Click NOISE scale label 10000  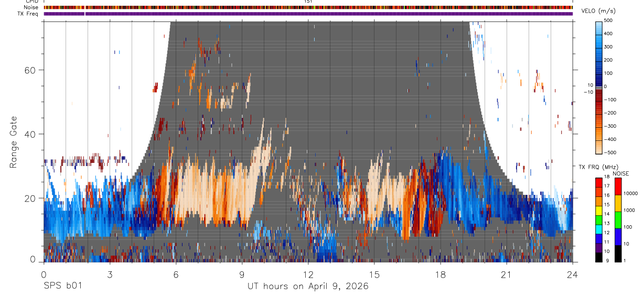coord(631,194)
